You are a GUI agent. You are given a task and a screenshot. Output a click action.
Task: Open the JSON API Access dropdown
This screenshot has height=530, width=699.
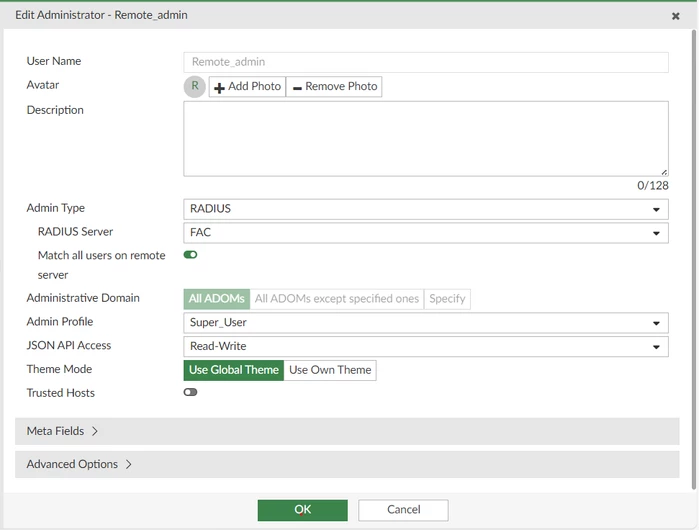click(x=426, y=346)
